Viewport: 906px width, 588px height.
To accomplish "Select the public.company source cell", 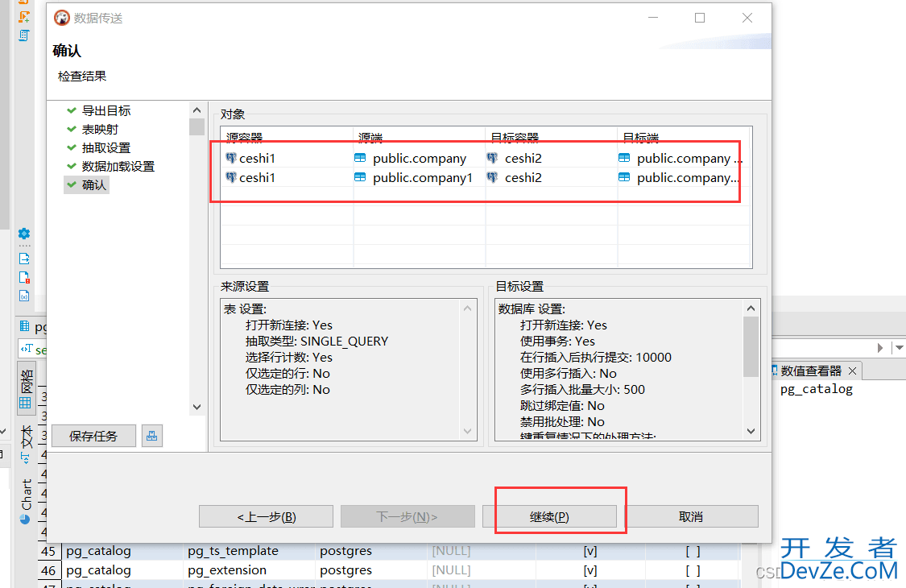I will (x=419, y=158).
